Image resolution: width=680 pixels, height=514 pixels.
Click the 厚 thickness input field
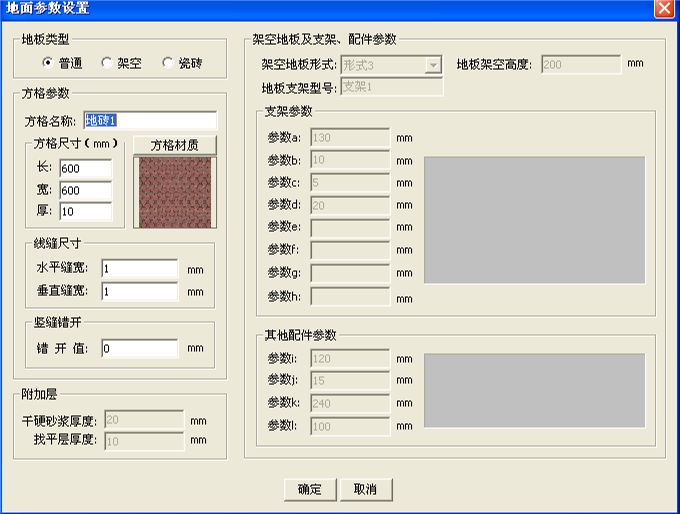[85, 212]
